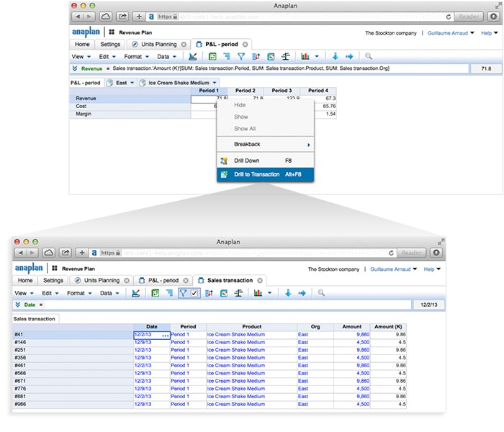The height and width of the screenshot is (432, 504).
Task: Click blue right arrow in P&L window toolbar
Action: (349, 57)
